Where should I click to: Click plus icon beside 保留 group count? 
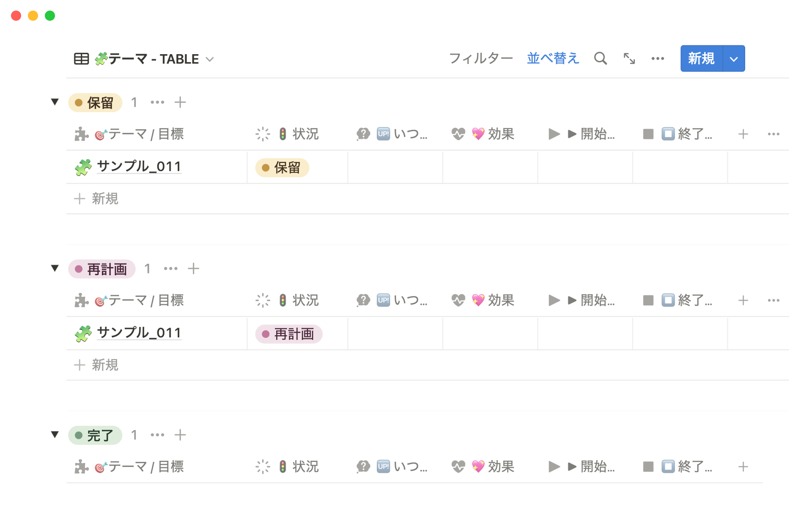[180, 102]
